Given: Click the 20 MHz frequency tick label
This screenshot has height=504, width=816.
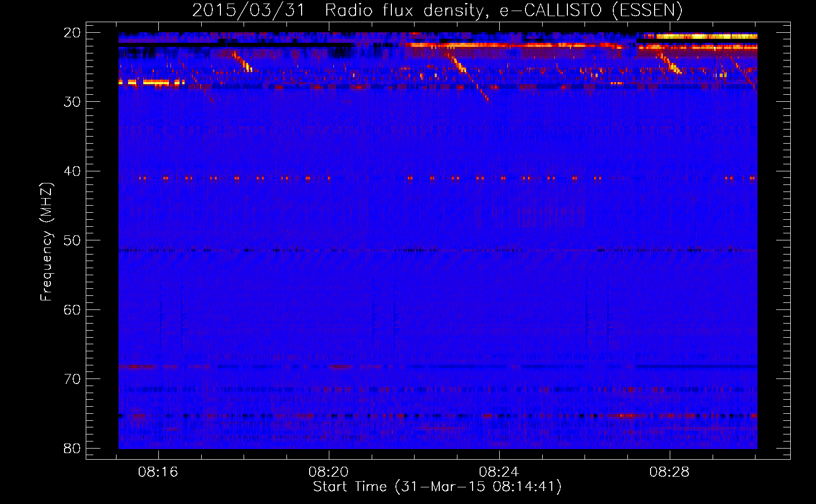Looking at the screenshot, I should (x=72, y=33).
